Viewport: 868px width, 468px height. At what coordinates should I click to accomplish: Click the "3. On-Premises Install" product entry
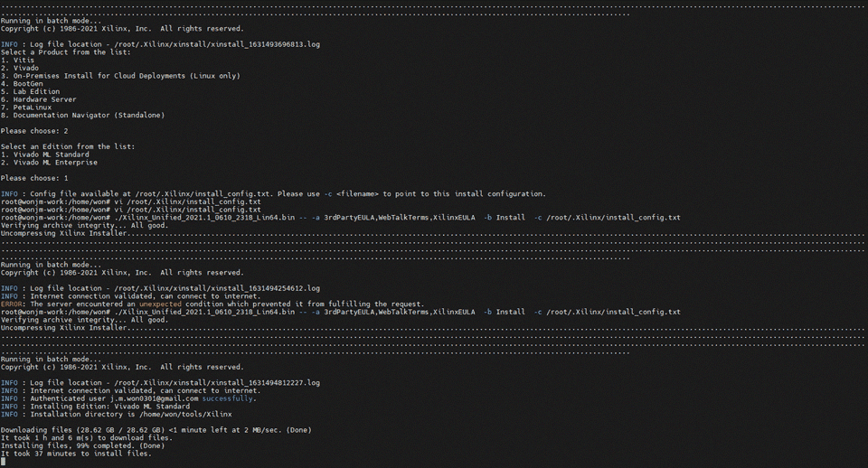pos(119,76)
